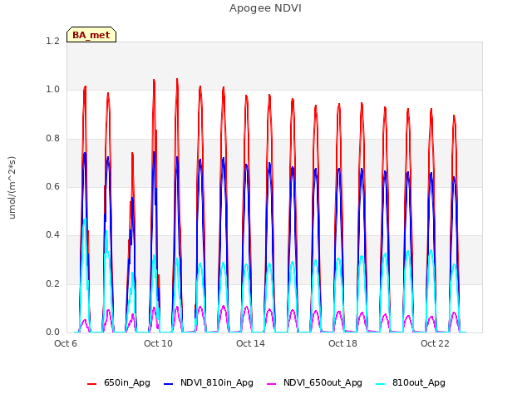This screenshot has height=399, width=532.
Task: Click the blue NDVI_810in_Apg legend swatch
Action: [168, 384]
